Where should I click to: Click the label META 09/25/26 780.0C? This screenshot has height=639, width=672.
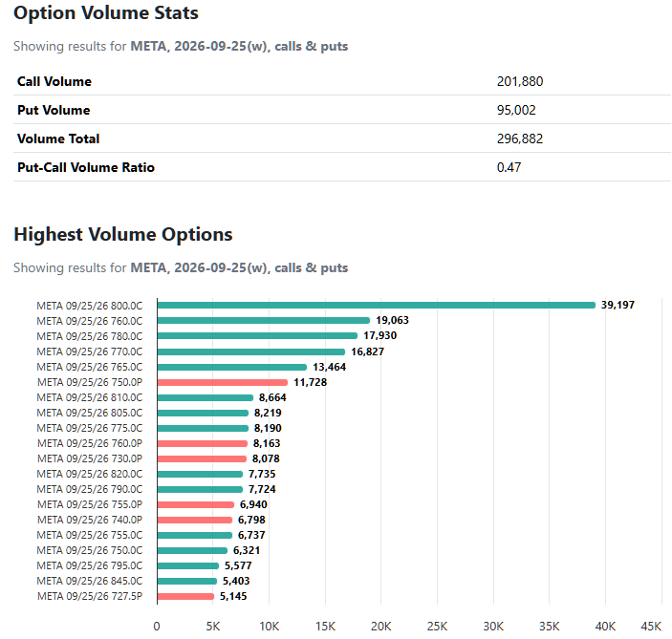90,336
